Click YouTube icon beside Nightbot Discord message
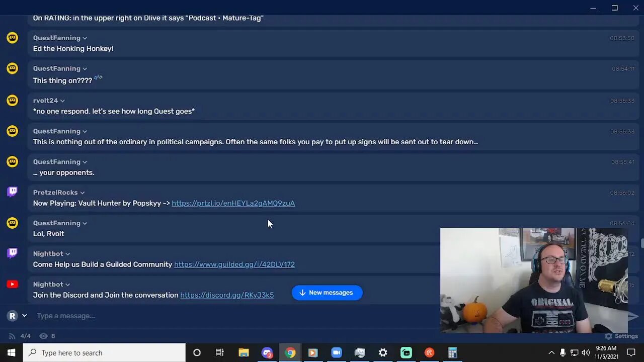This screenshot has width=644, height=362. (x=12, y=284)
